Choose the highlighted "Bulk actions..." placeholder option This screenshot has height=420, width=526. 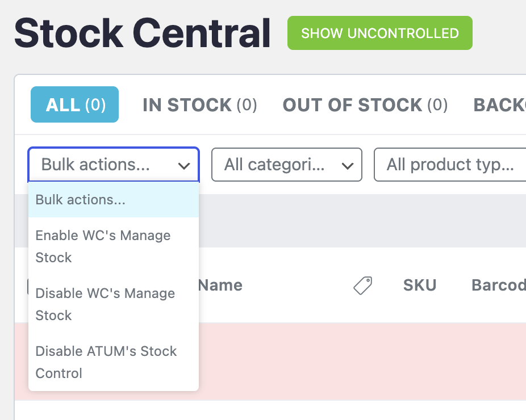tap(114, 200)
